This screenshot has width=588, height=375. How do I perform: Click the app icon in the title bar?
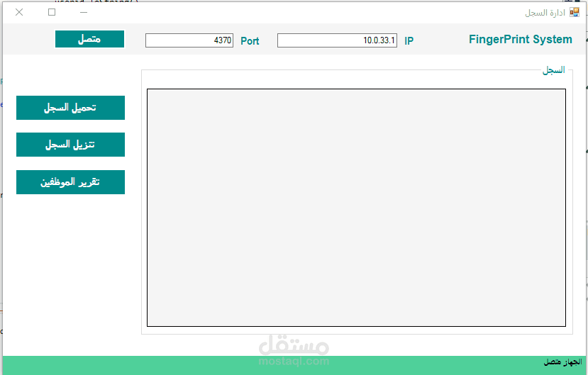click(574, 12)
